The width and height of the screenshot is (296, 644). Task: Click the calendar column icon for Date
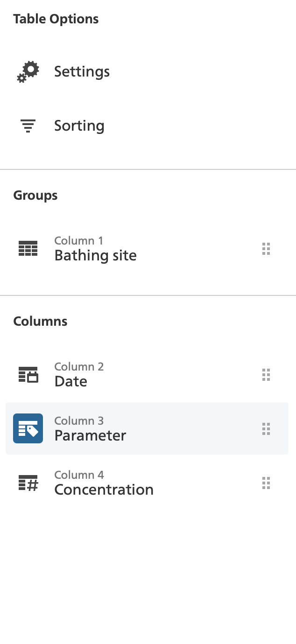point(28,374)
